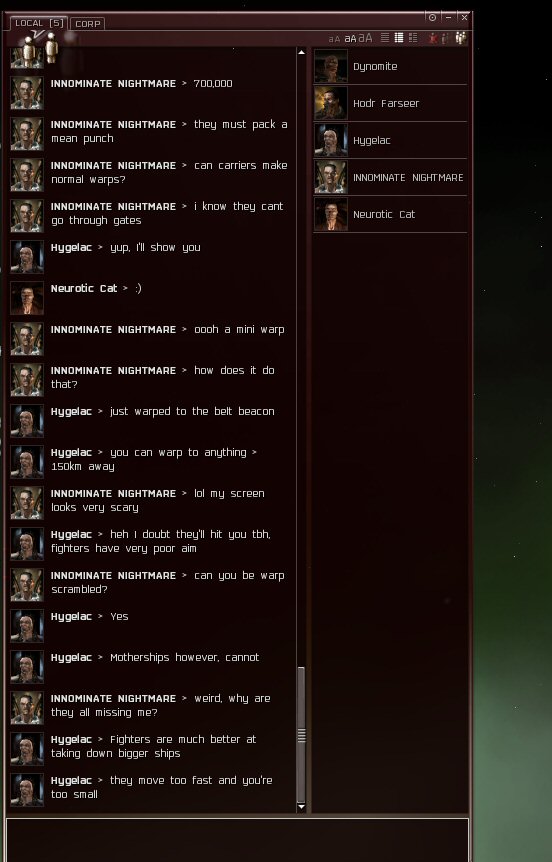Select Hodr Farseer in the member list
This screenshot has width=552, height=862.
pyautogui.click(x=390, y=103)
